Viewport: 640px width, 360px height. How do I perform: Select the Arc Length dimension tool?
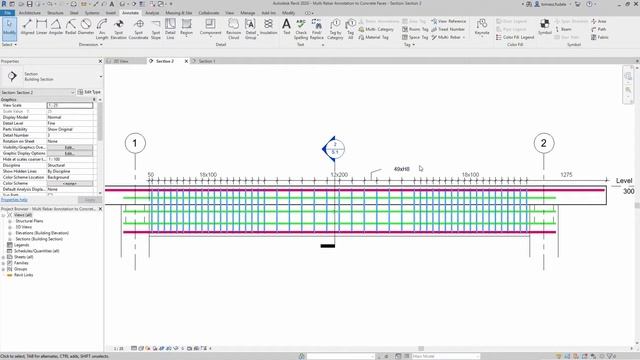click(102, 29)
